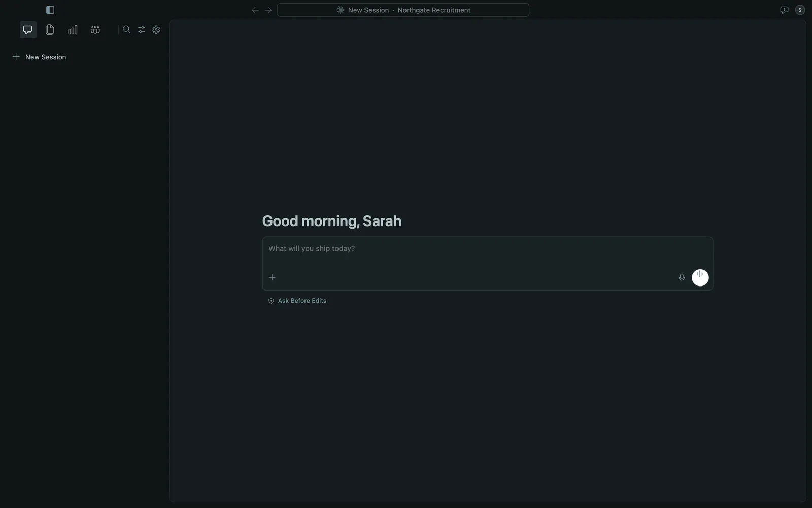Start dictation with microphone icon

[682, 277]
